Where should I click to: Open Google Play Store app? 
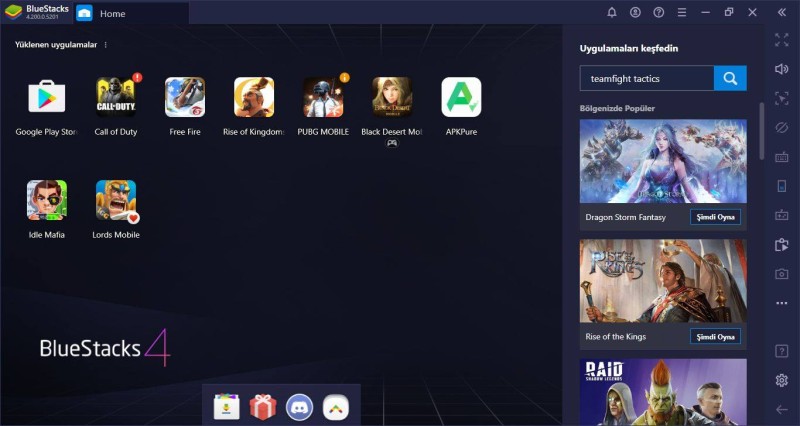(x=46, y=98)
